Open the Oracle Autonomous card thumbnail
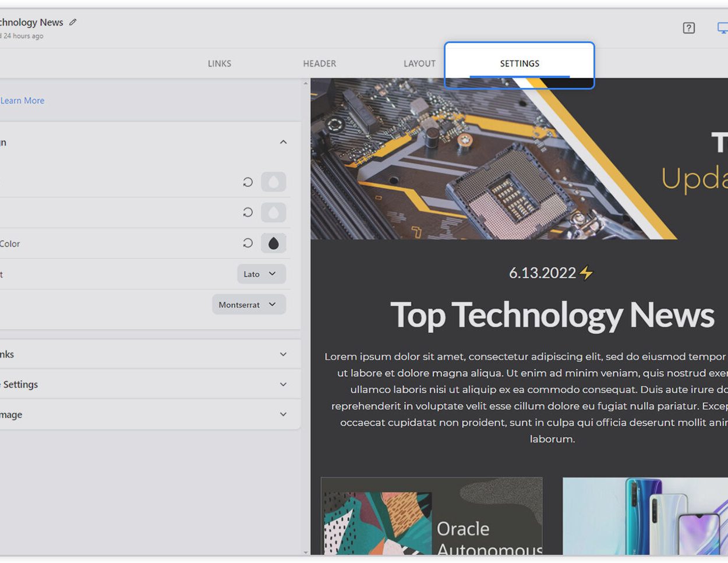This screenshot has height=563, width=728. point(432,516)
